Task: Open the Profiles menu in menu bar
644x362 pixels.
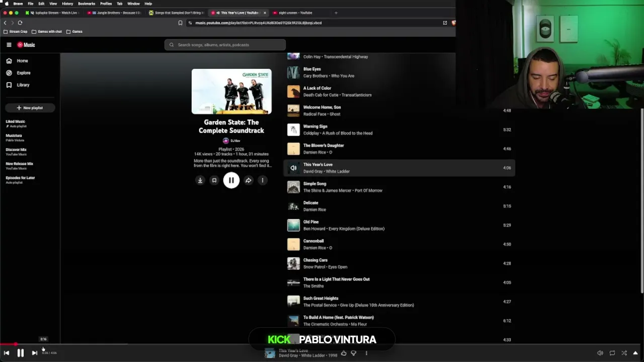Action: pyautogui.click(x=106, y=4)
